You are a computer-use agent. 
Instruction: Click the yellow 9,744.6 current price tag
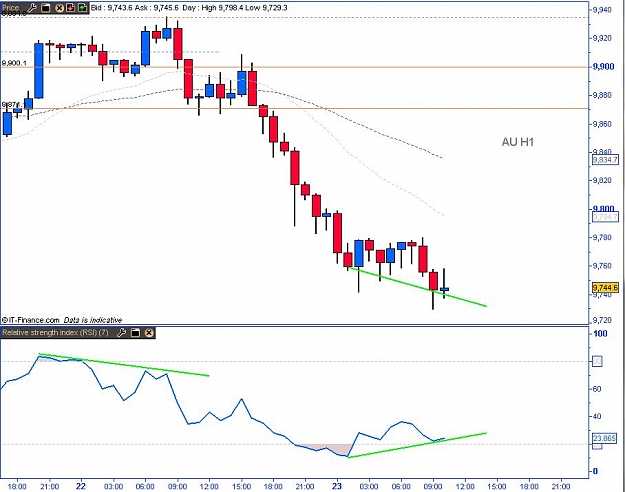click(605, 287)
